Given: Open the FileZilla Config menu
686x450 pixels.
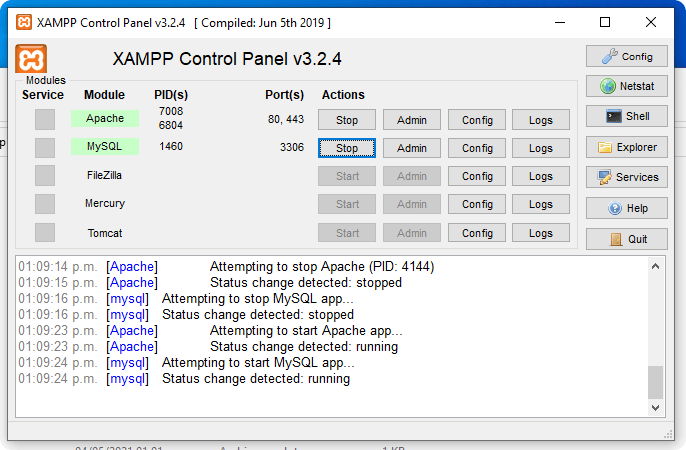Looking at the screenshot, I should click(477, 176).
